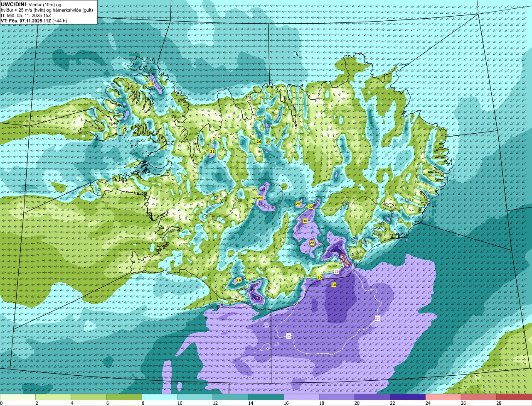Select the "14" scale number
The width and height of the screenshot is (532, 406).
click(x=250, y=403)
